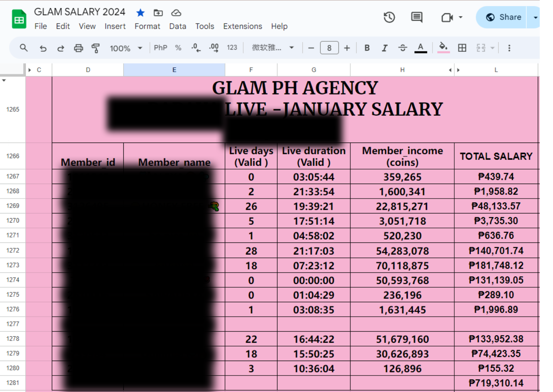
Task: Open the font family dropdown
Action: click(x=273, y=48)
